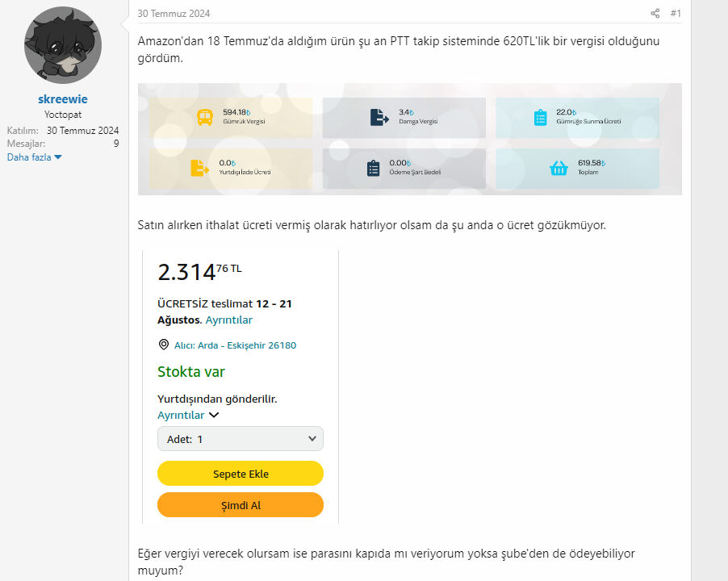
Task: Click the share icon on the post
Action: point(655,13)
